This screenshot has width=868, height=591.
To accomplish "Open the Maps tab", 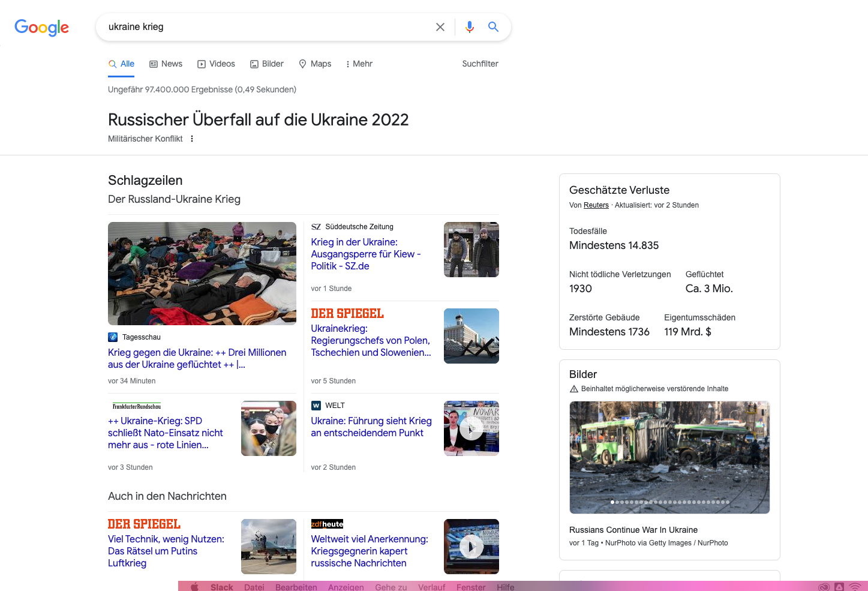I will point(315,64).
